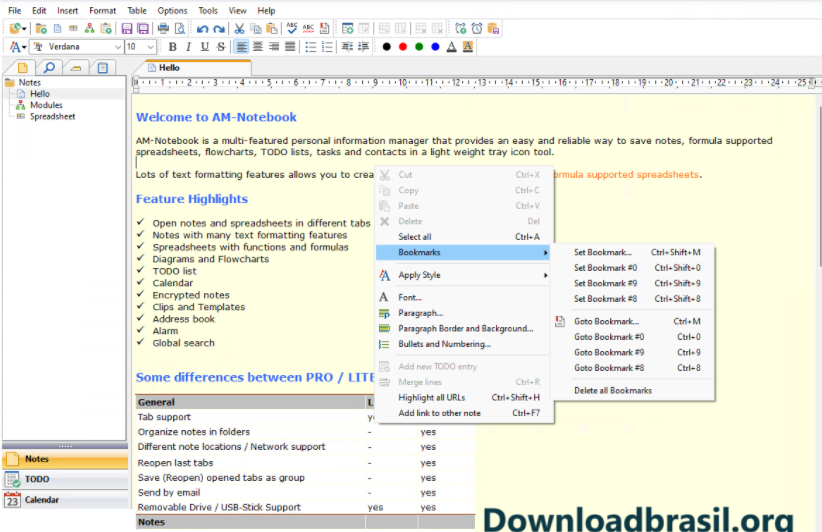
Task: Click Highlight all URLs
Action: (463, 397)
